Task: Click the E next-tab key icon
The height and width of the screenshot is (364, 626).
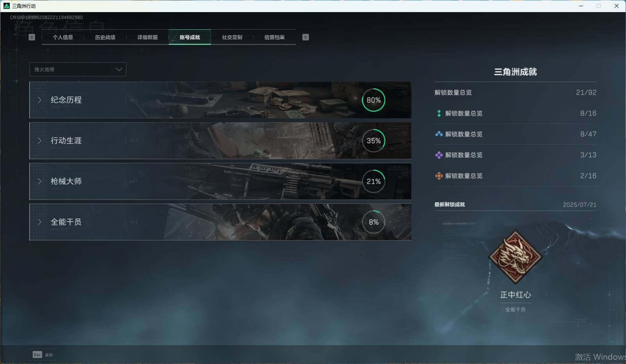Action: [x=306, y=37]
